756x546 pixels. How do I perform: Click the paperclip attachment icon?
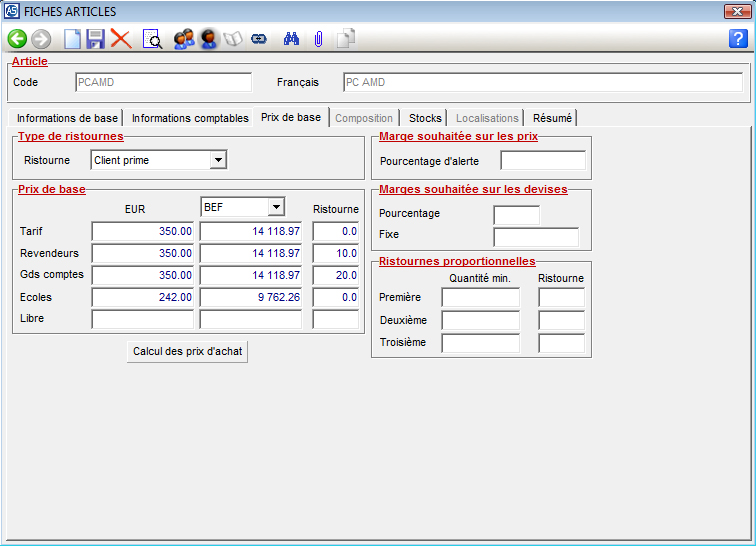pos(318,39)
